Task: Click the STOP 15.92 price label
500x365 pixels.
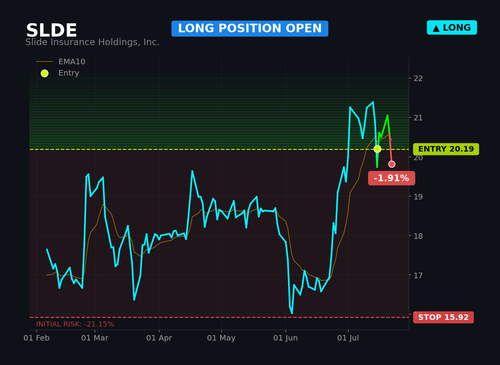Action: click(443, 317)
